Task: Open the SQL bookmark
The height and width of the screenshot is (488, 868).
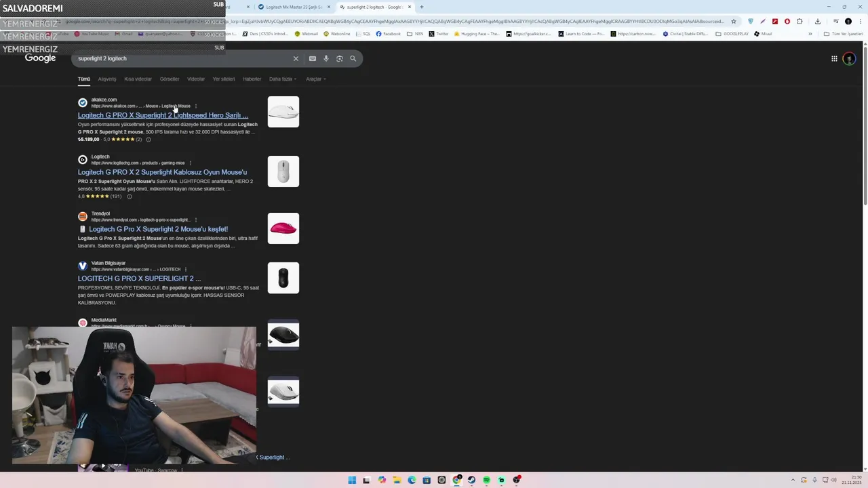Action: click(x=363, y=34)
